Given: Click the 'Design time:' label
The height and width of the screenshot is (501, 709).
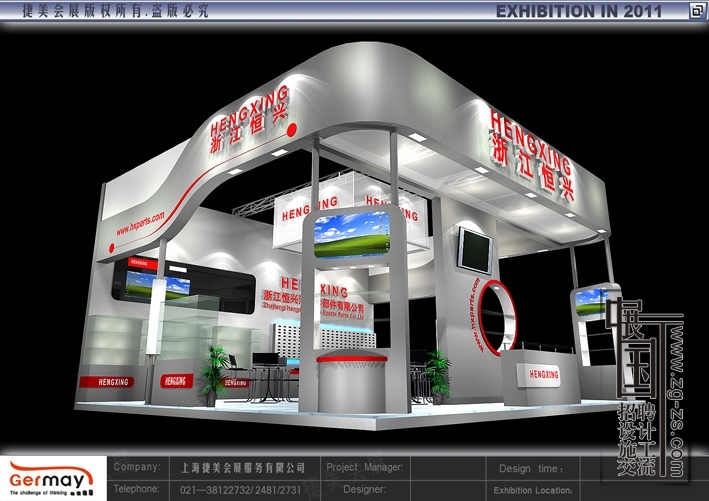Looking at the screenshot, I should click(531, 468).
